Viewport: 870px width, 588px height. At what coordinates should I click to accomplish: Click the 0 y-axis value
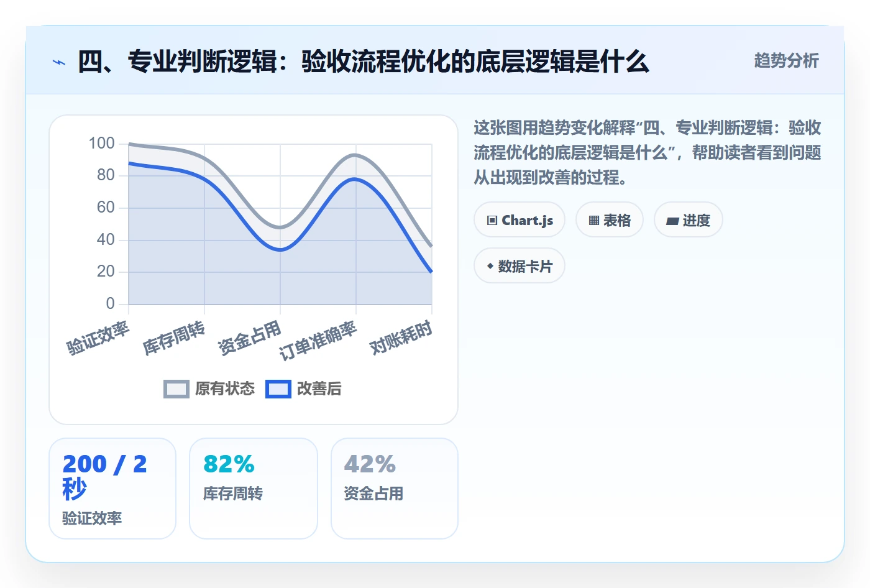pyautogui.click(x=110, y=304)
